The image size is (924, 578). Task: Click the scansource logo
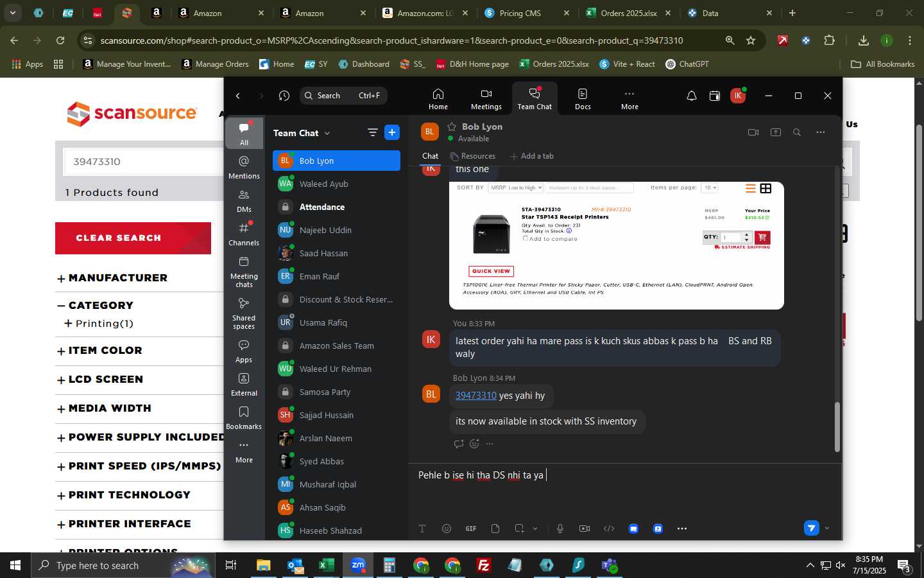point(132,114)
